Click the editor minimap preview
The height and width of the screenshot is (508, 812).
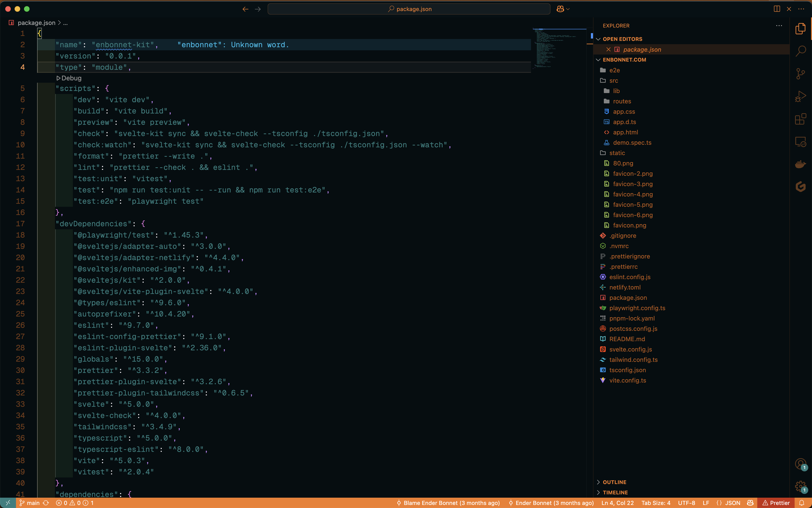[x=559, y=49]
